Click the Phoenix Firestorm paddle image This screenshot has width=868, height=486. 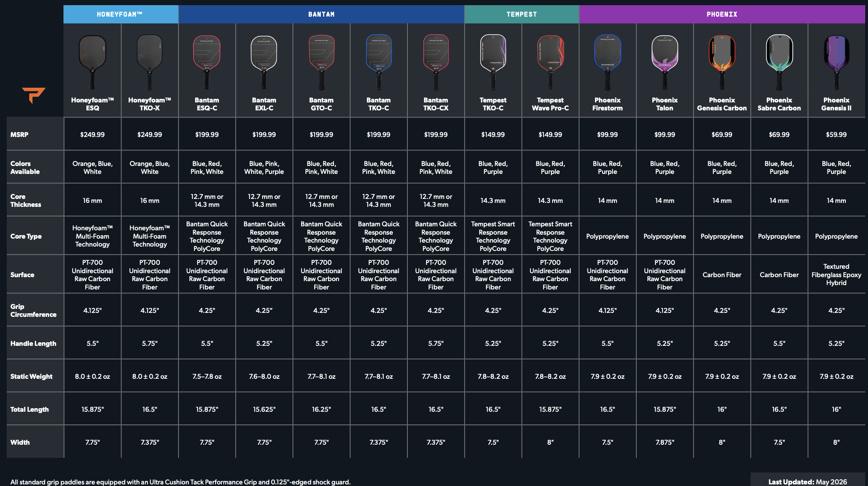click(607, 62)
